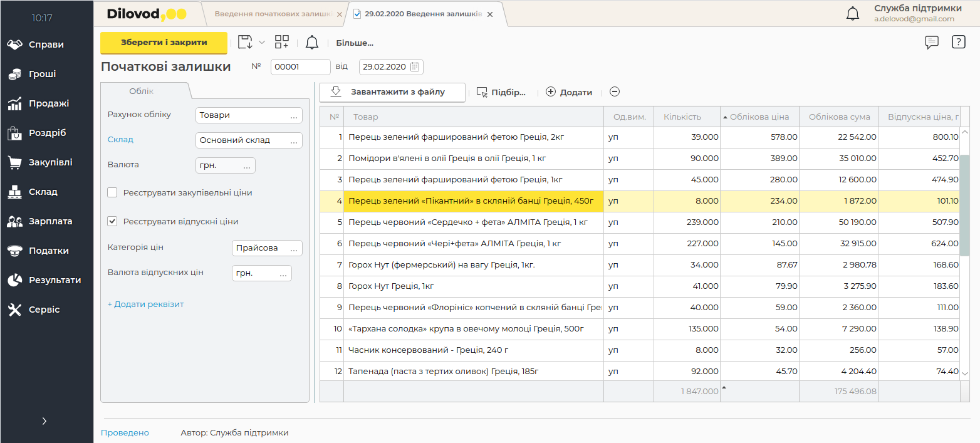Click the document number field 00001
This screenshot has width=980, height=443.
(300, 67)
